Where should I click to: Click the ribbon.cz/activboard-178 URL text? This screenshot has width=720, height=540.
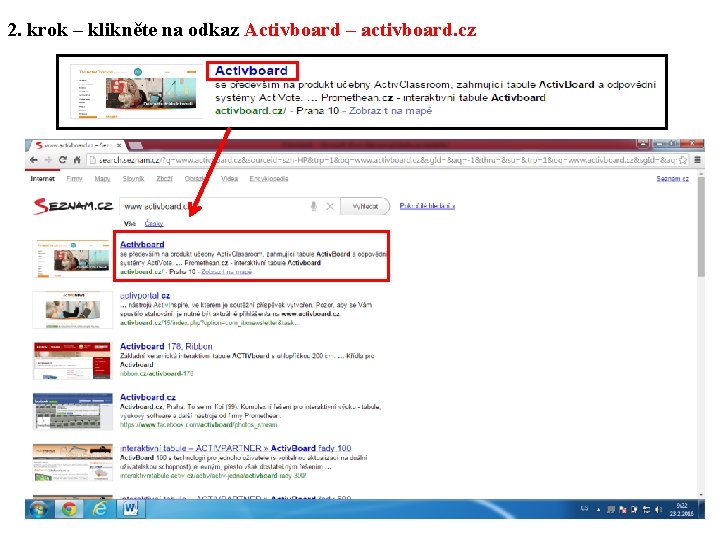(156, 373)
